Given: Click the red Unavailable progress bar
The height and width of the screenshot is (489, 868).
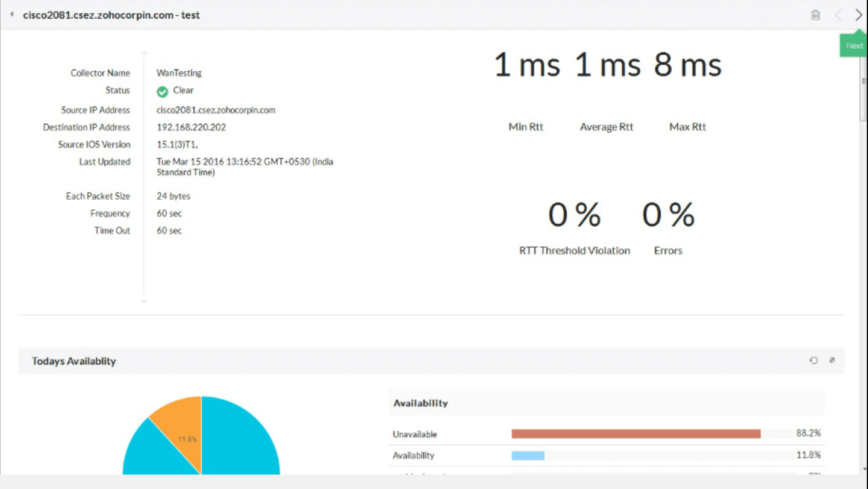Looking at the screenshot, I should point(636,434).
